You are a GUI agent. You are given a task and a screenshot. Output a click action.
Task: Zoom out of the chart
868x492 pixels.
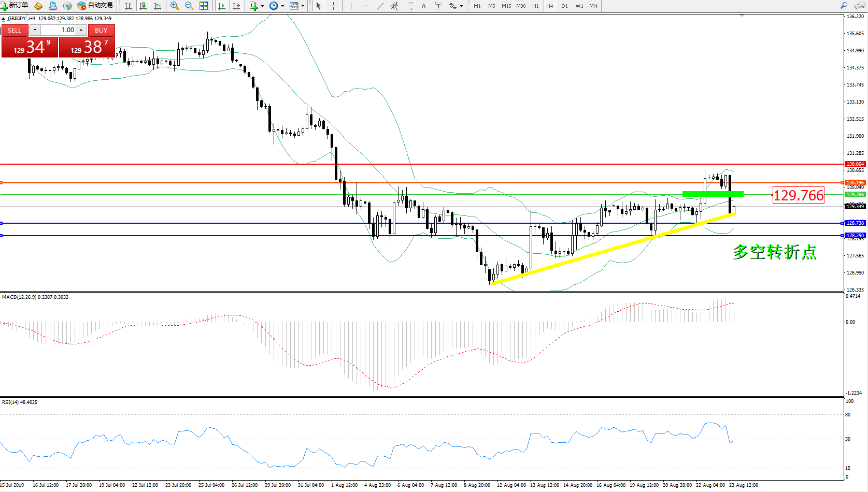(x=189, y=6)
